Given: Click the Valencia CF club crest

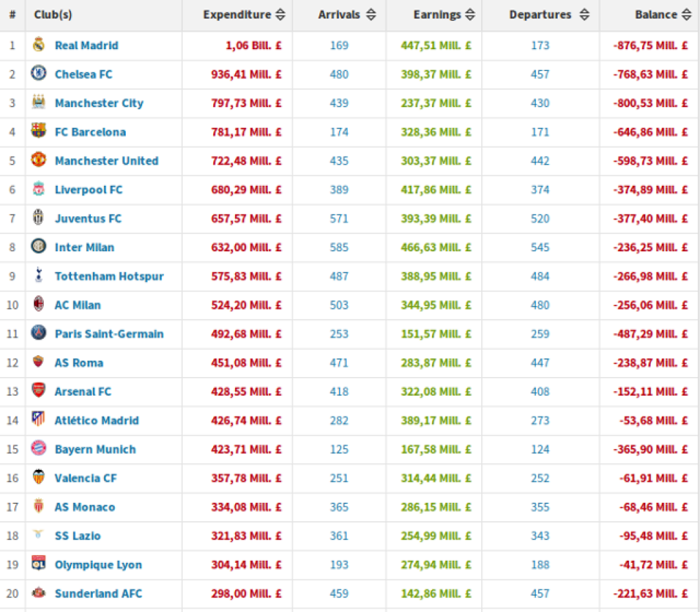Looking at the screenshot, I should 39,477.
